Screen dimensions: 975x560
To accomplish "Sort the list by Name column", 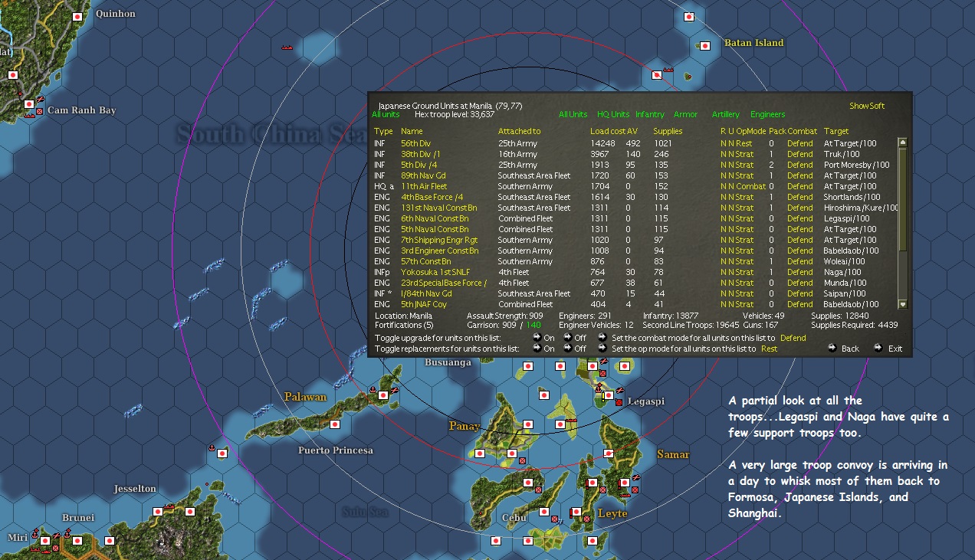I will point(412,131).
